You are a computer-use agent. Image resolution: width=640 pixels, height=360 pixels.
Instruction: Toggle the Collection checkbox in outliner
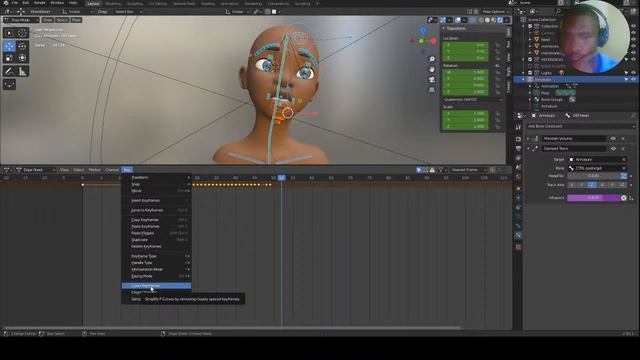531,26
